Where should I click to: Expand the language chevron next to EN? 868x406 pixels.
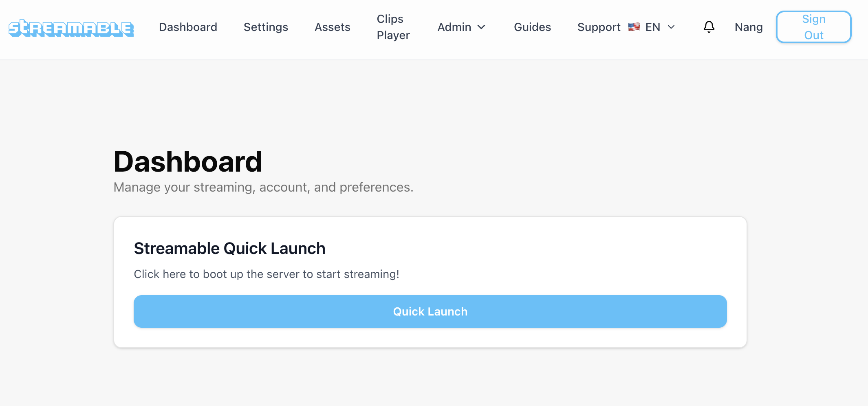tap(671, 27)
